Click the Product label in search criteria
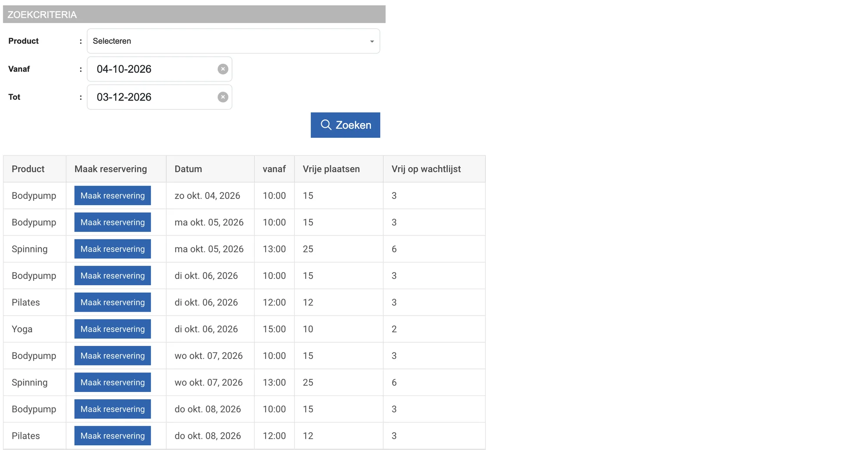This screenshot has width=868, height=450. pyautogui.click(x=23, y=41)
